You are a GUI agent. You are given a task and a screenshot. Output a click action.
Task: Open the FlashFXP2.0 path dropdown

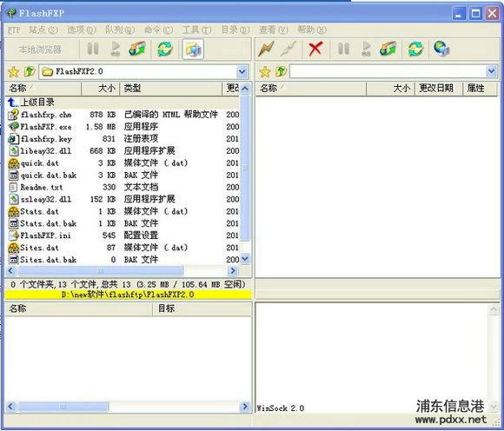coord(242,71)
